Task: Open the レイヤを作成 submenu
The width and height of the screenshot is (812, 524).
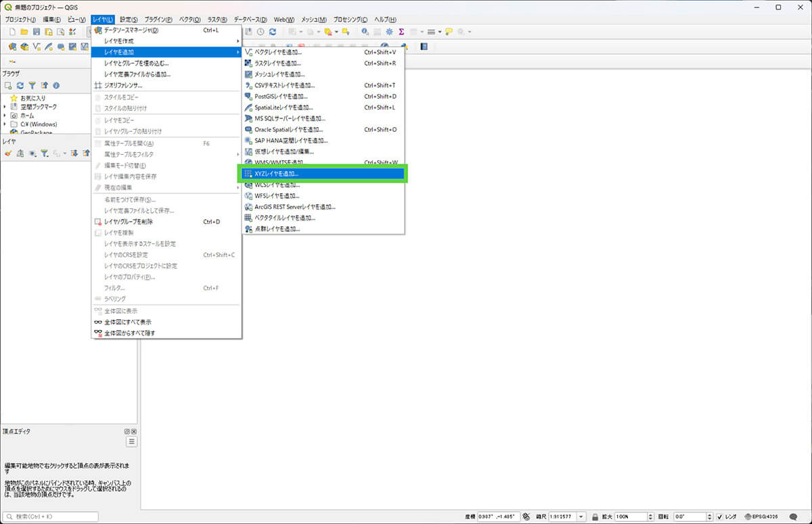Action: [166, 41]
